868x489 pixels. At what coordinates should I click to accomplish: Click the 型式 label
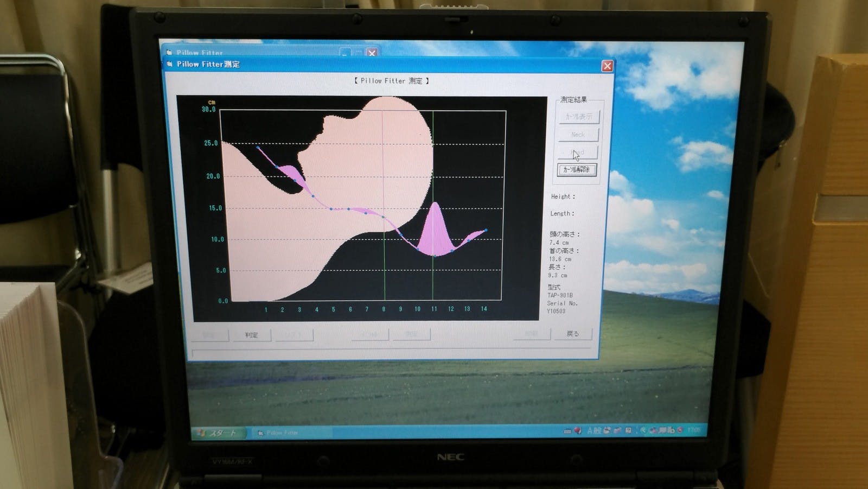tap(554, 287)
